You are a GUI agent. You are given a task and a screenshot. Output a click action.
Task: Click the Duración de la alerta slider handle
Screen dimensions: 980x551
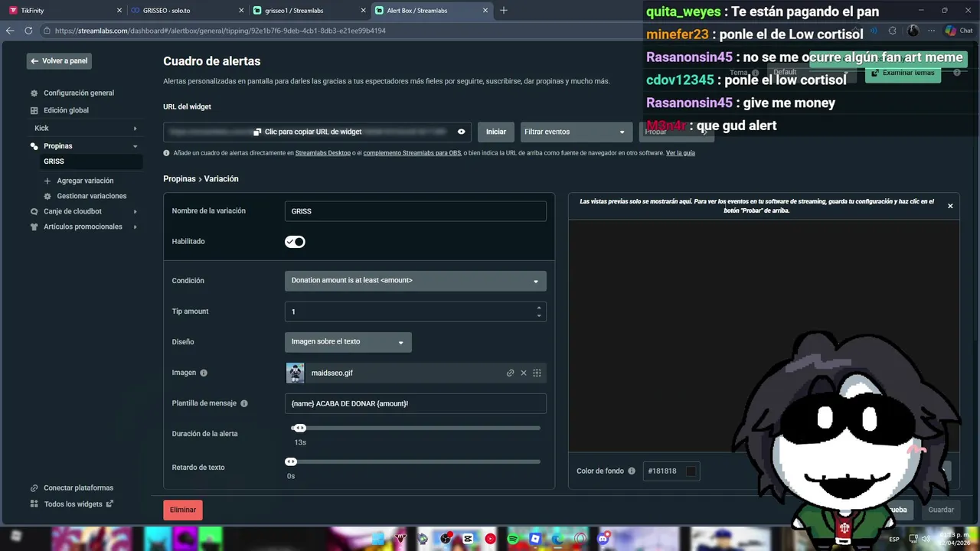pos(299,428)
